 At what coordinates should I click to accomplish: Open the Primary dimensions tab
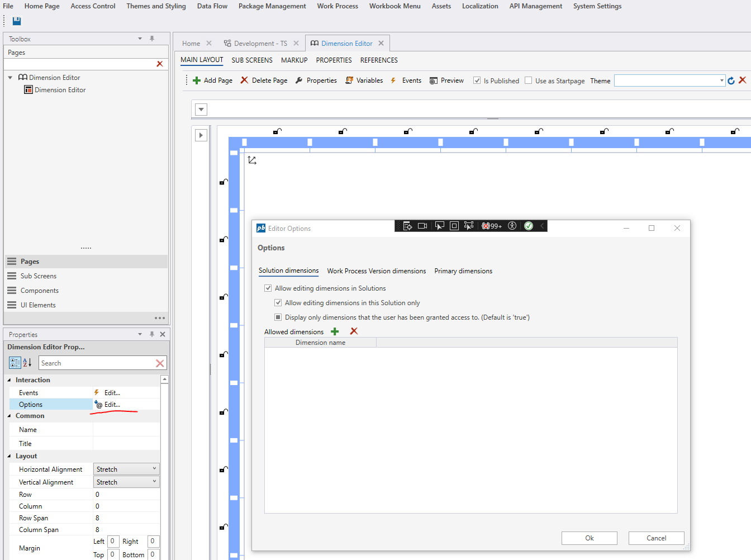(463, 271)
